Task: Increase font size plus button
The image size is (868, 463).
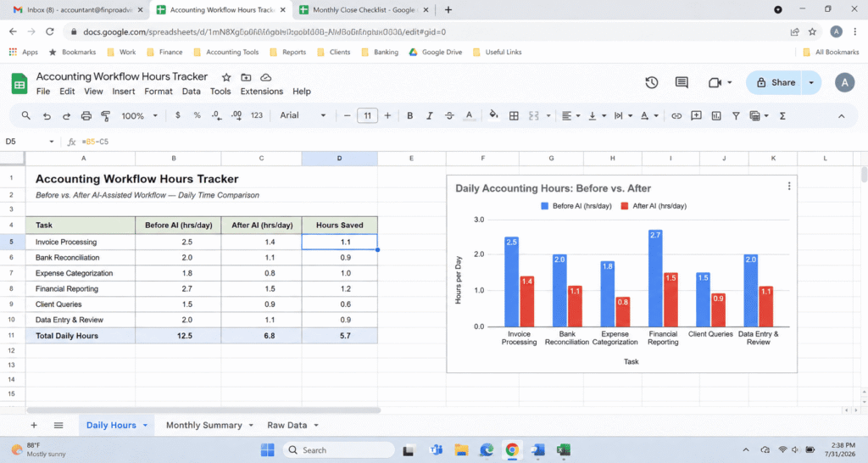Action: [x=387, y=115]
